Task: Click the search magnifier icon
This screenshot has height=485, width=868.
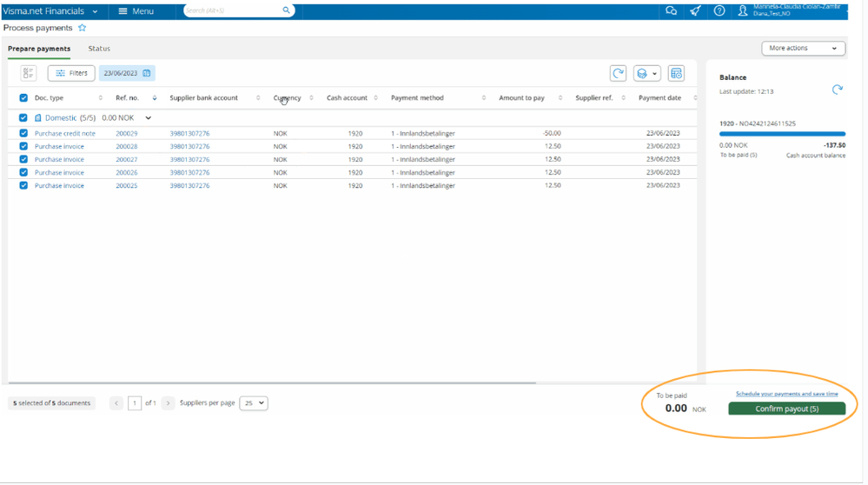Action: [286, 10]
